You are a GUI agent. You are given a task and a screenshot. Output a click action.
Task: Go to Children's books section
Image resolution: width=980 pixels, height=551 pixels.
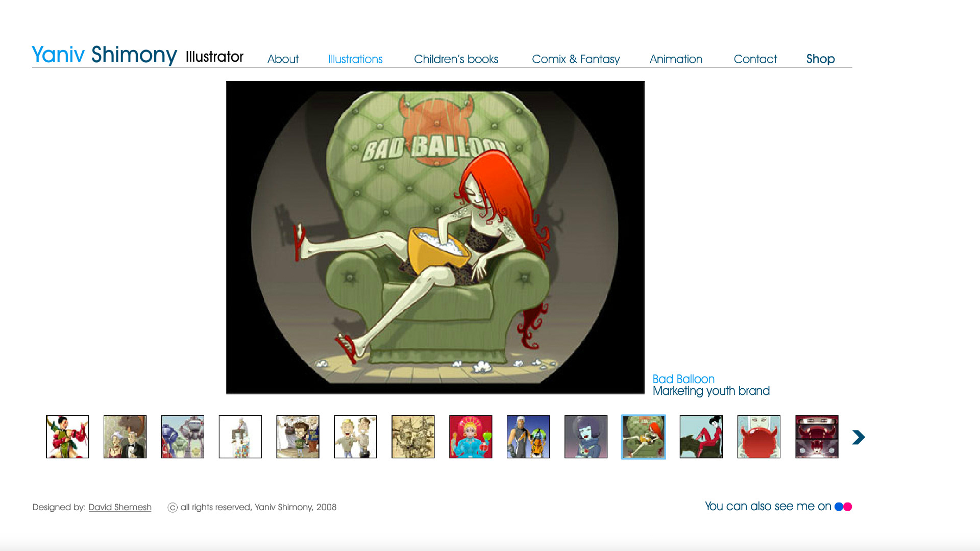pyautogui.click(x=456, y=59)
